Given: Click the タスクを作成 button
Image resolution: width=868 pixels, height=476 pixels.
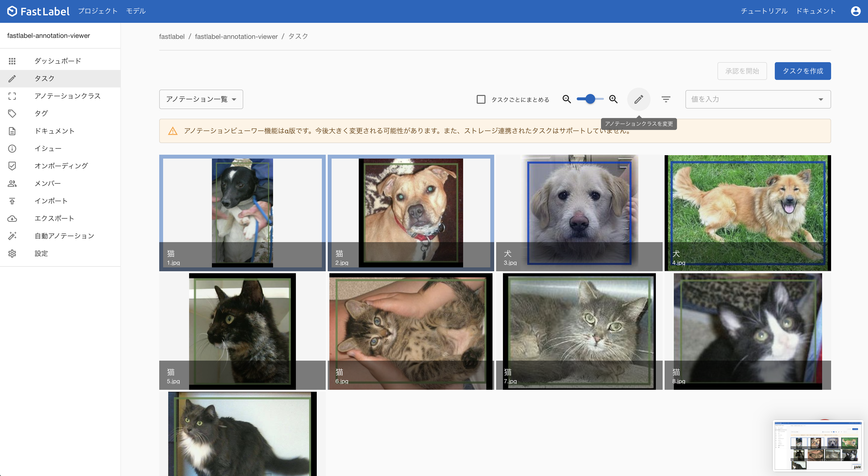Looking at the screenshot, I should (x=802, y=71).
